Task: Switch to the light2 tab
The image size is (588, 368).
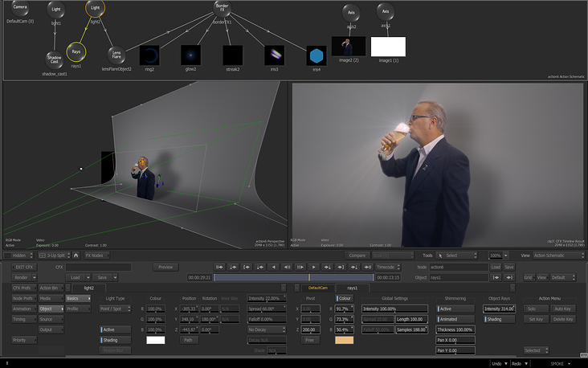Action: [89, 288]
